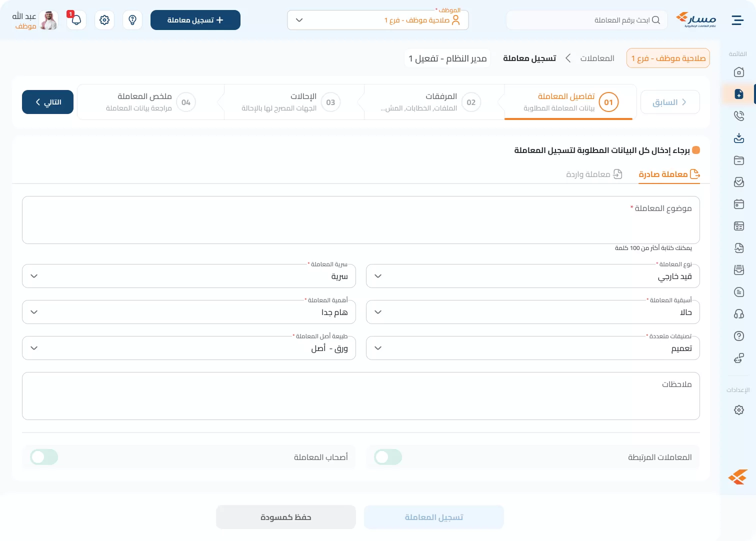
Task: Click into the موضوع المعاملة subject field
Action: pyautogui.click(x=361, y=220)
